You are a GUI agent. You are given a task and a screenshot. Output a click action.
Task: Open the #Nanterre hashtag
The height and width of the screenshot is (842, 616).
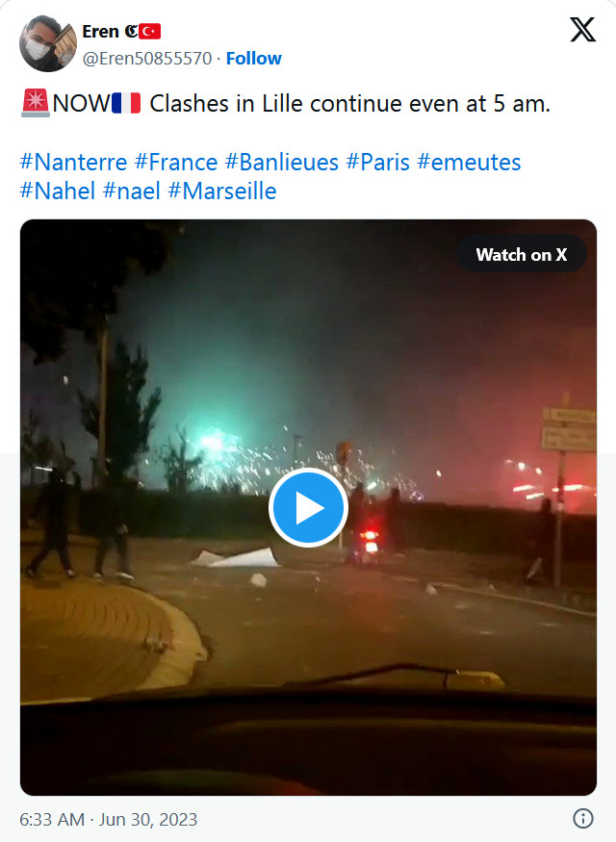[73, 162]
